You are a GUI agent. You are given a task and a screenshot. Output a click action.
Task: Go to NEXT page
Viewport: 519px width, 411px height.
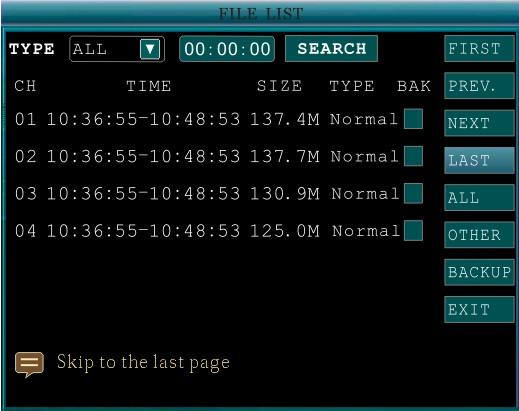click(x=479, y=123)
